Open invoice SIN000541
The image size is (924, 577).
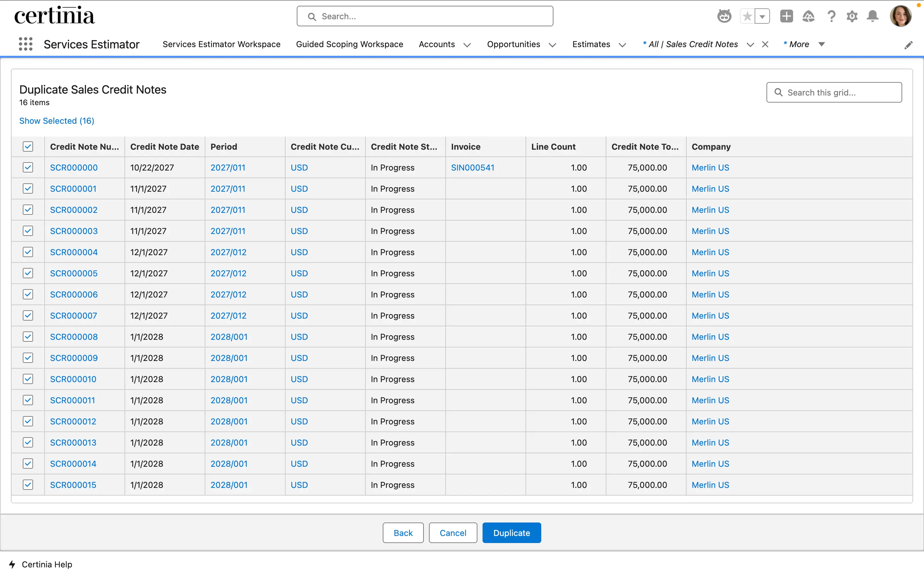click(x=473, y=167)
